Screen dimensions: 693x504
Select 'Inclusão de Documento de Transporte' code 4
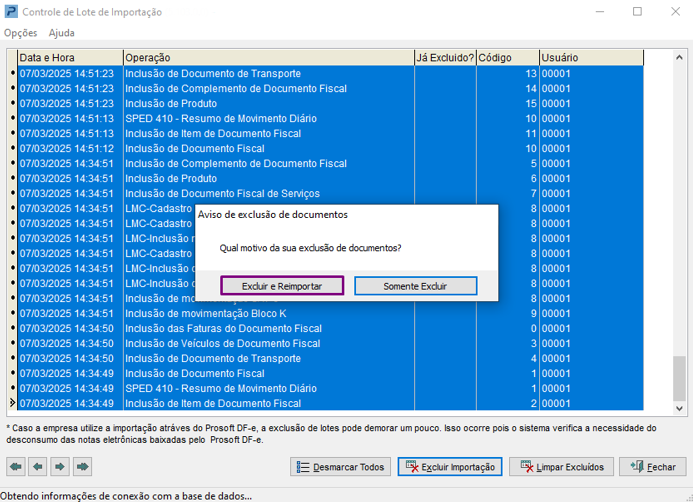point(331,359)
